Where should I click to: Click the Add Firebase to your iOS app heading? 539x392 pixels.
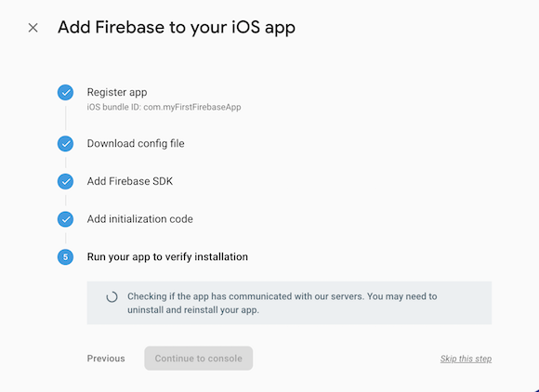point(177,28)
